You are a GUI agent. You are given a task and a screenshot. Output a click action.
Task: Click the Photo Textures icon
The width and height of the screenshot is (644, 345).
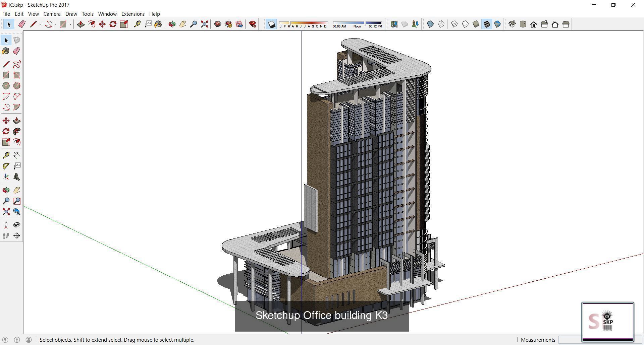416,24
